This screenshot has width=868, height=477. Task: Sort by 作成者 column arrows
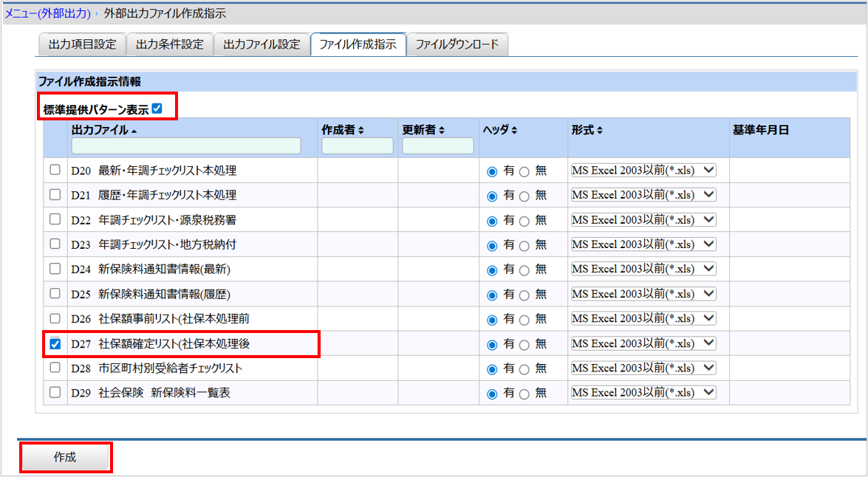click(361, 131)
